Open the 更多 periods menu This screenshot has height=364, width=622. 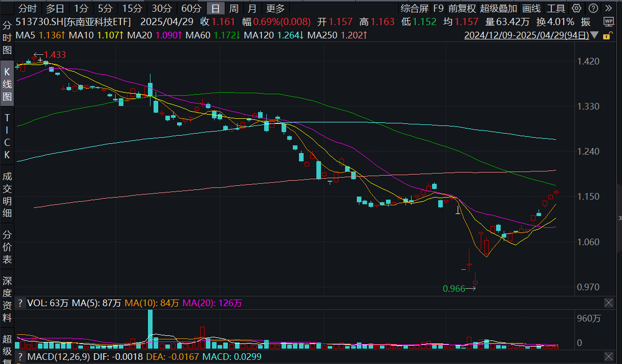tap(275, 8)
